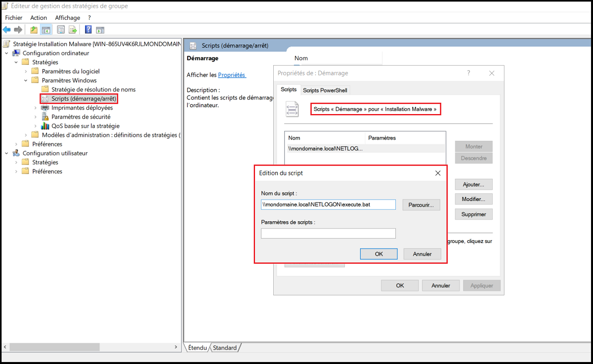Open the Propriétés link
The height and width of the screenshot is (364, 593).
[231, 75]
